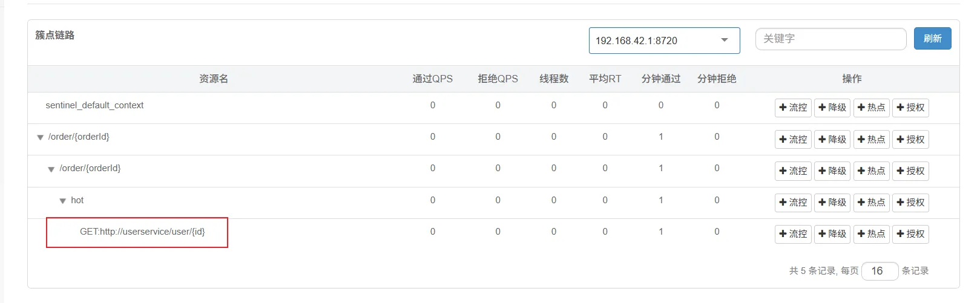
Task: Open the 192.168.42.1:8720 machine dropdown
Action: [x=664, y=41]
